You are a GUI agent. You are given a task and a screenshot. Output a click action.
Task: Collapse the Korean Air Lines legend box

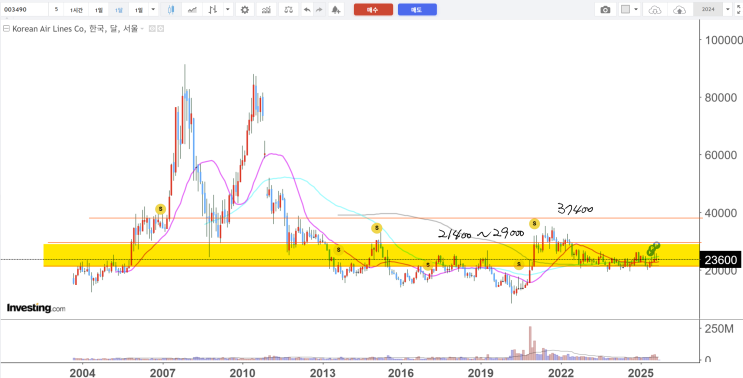(6, 29)
